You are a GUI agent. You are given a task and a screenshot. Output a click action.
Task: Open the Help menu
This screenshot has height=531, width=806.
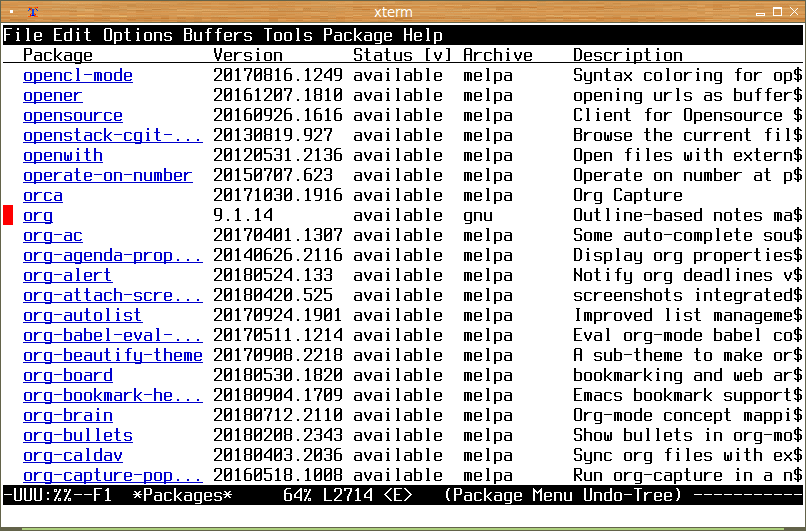[x=423, y=35]
